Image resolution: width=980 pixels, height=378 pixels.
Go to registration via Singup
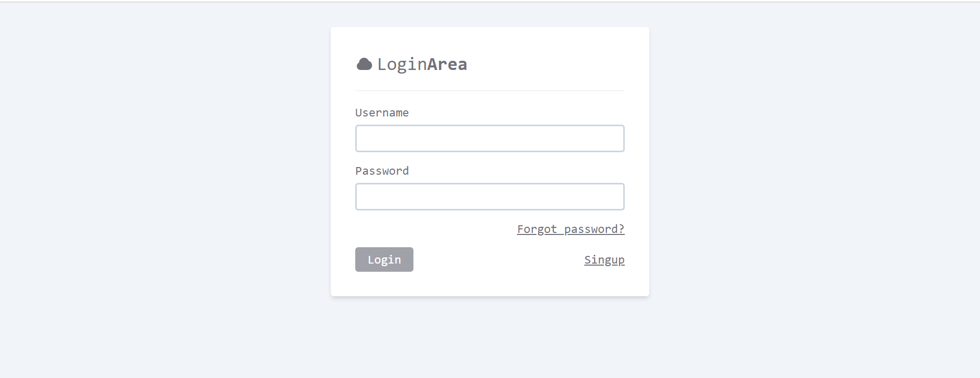tap(604, 260)
